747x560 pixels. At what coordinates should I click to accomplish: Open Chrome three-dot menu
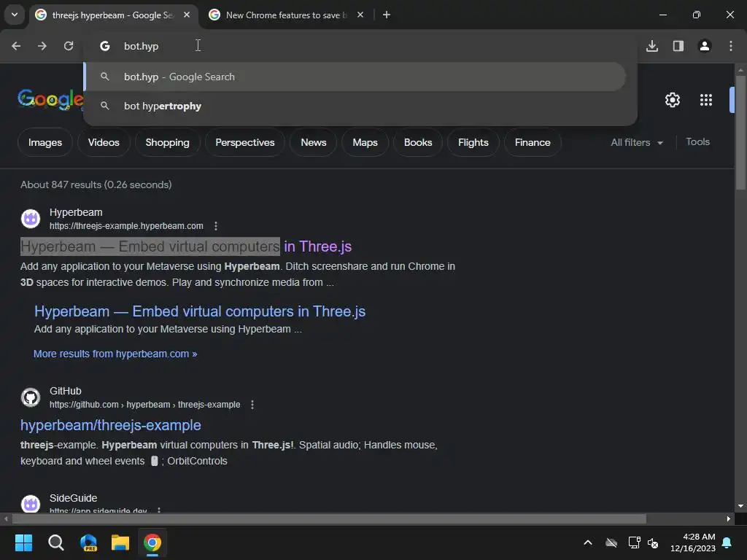point(731,46)
